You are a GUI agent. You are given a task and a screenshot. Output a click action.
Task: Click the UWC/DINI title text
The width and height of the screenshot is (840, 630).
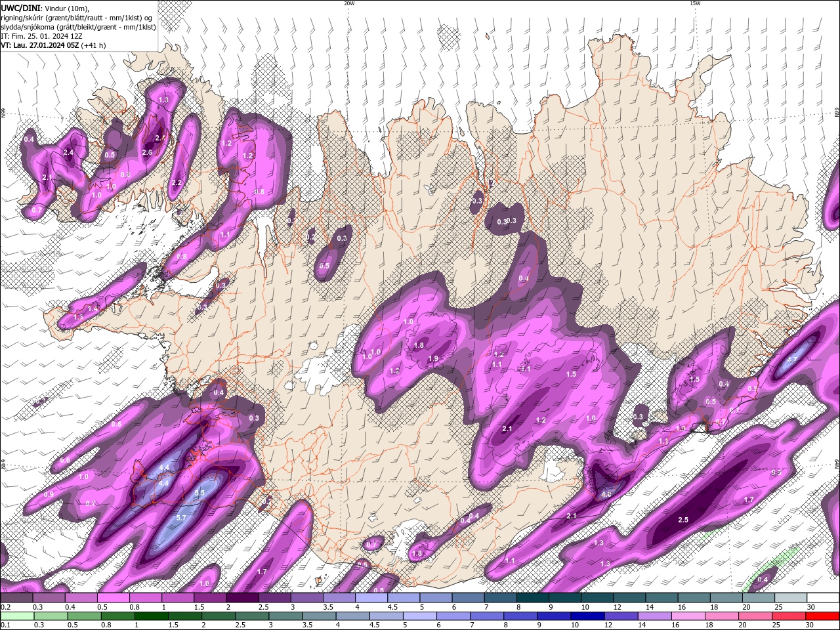point(21,8)
